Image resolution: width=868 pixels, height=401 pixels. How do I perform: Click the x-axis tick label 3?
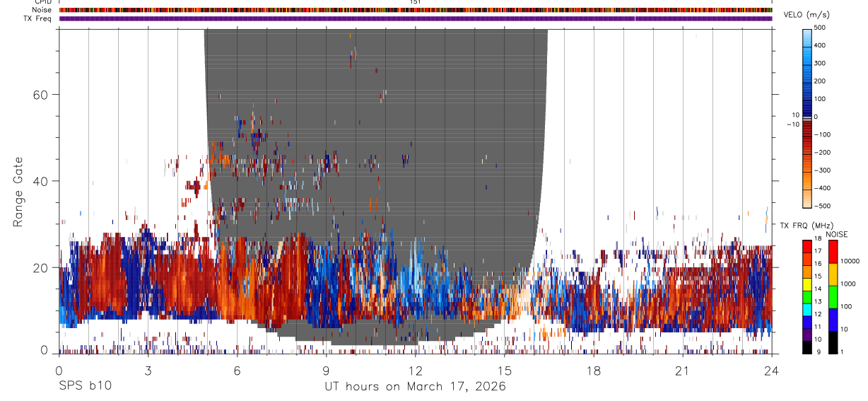tap(148, 371)
